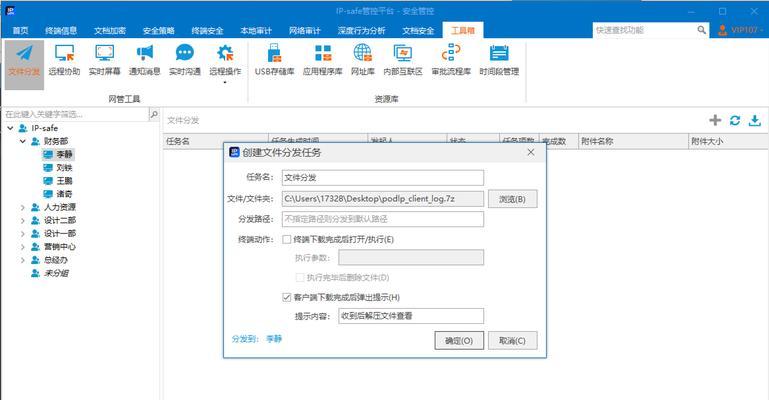Open the 内部互联区 internal network zone
Screen dimensions: 769x400
coord(403,60)
